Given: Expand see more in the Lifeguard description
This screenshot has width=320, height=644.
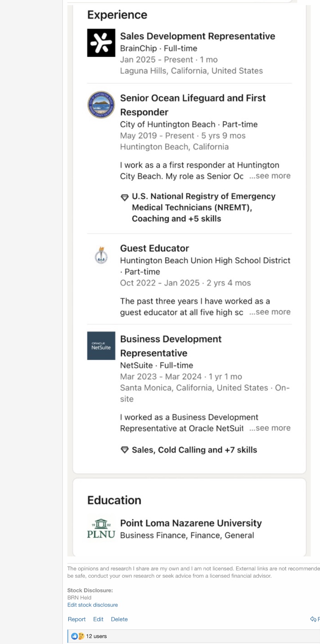Looking at the screenshot, I should (x=270, y=176).
